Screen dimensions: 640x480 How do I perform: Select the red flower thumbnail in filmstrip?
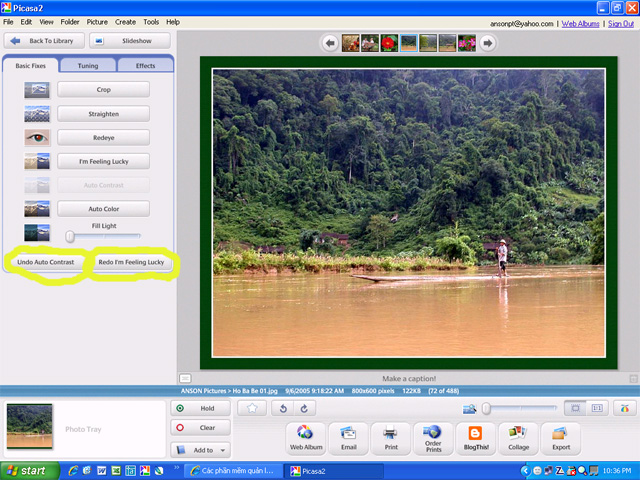pos(389,43)
